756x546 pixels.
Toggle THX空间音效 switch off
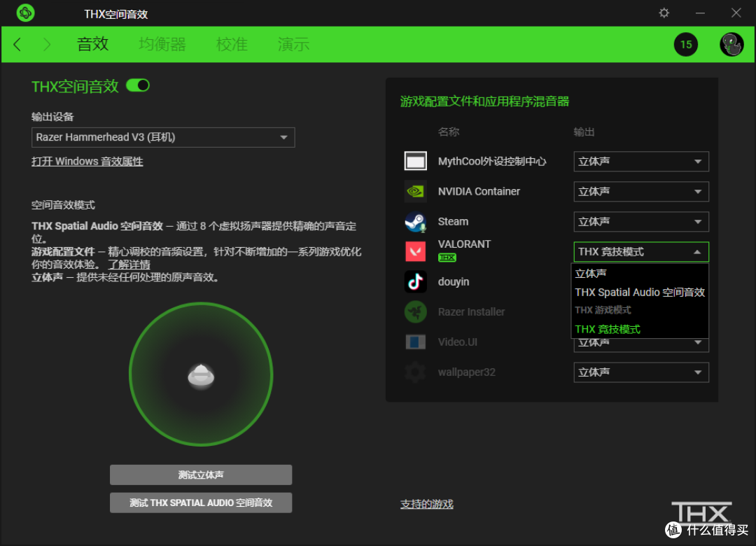click(138, 85)
